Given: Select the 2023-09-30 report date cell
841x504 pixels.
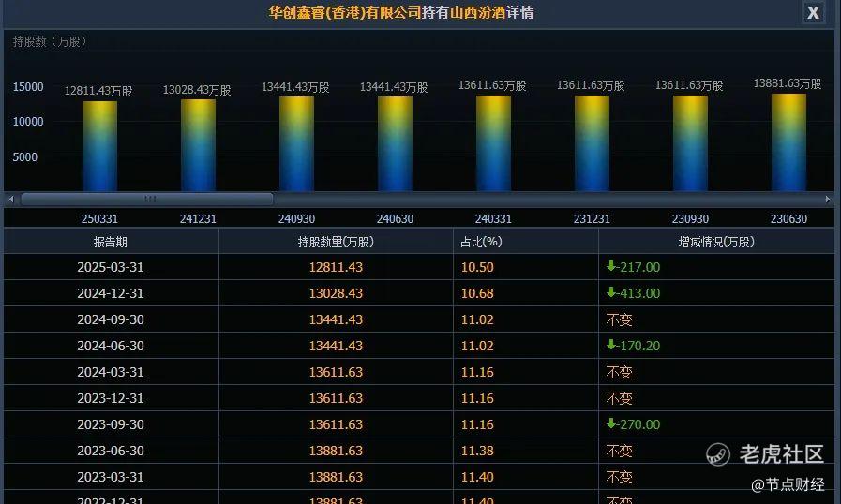Looking at the screenshot, I should [111, 424].
